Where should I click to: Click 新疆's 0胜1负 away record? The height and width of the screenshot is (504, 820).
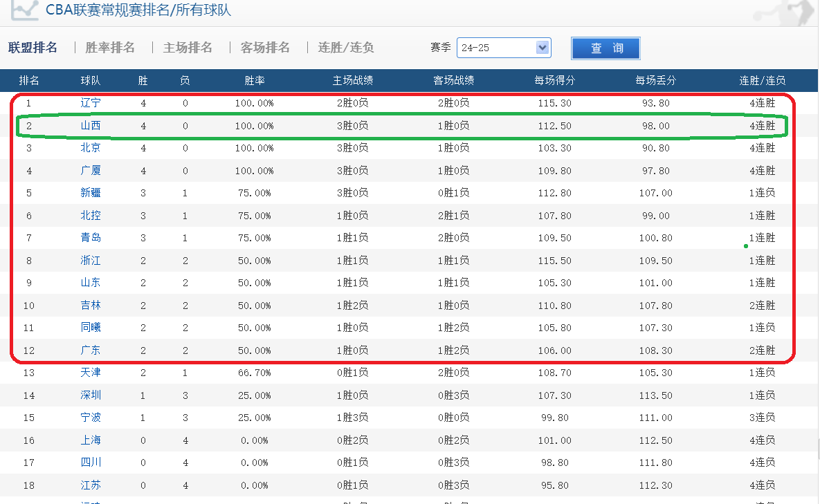[453, 194]
